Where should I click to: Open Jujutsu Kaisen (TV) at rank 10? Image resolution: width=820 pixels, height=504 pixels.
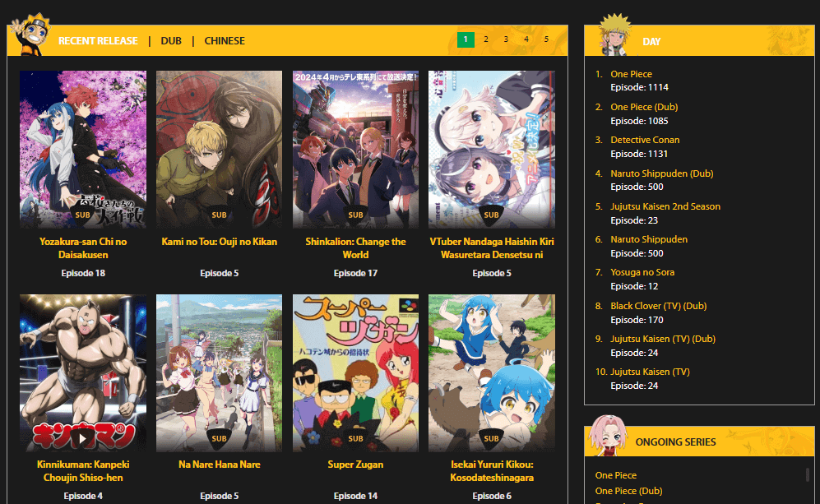coord(650,372)
